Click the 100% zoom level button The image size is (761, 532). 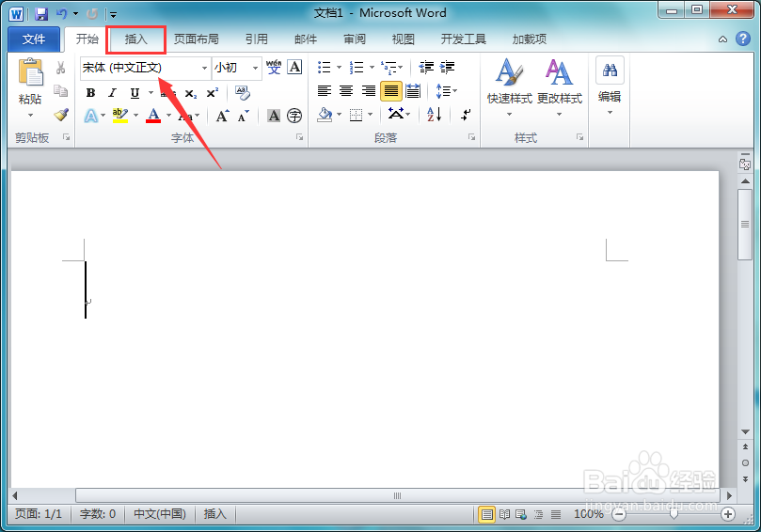589,514
